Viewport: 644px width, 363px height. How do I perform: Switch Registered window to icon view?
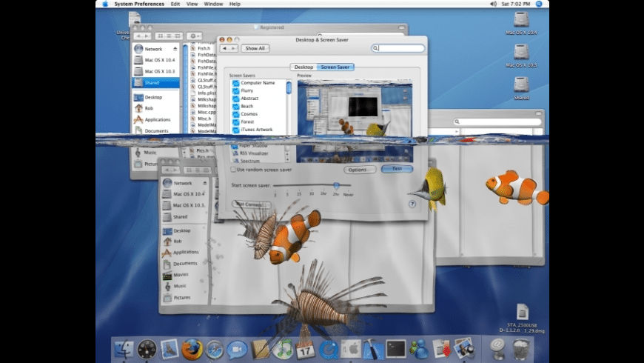161,36
